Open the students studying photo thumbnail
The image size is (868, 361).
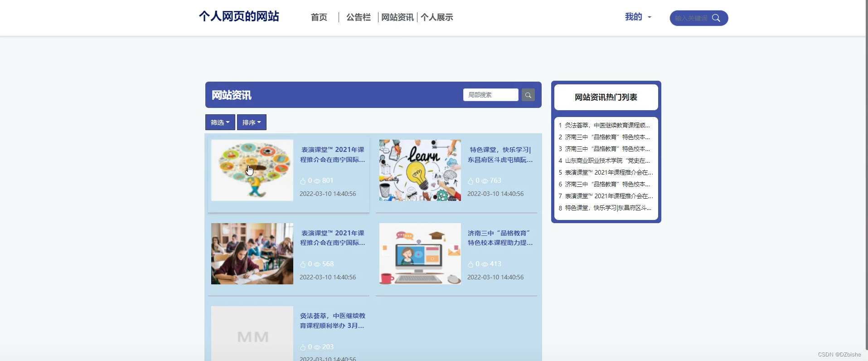click(252, 254)
